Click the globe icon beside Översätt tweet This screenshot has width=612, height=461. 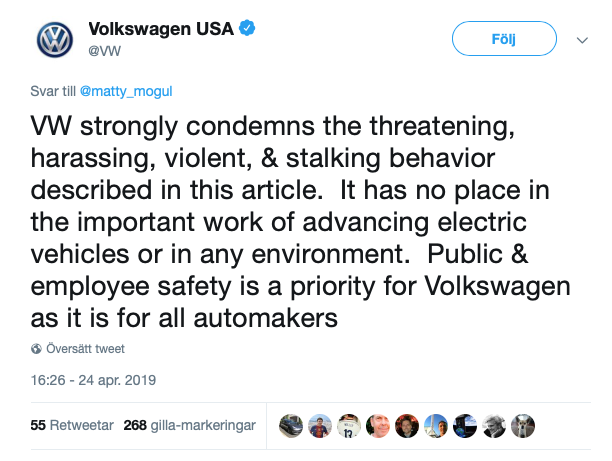[37, 349]
